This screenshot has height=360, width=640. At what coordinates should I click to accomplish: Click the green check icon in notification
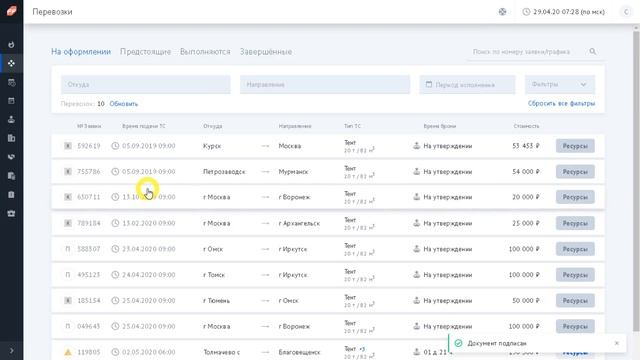pyautogui.click(x=458, y=343)
